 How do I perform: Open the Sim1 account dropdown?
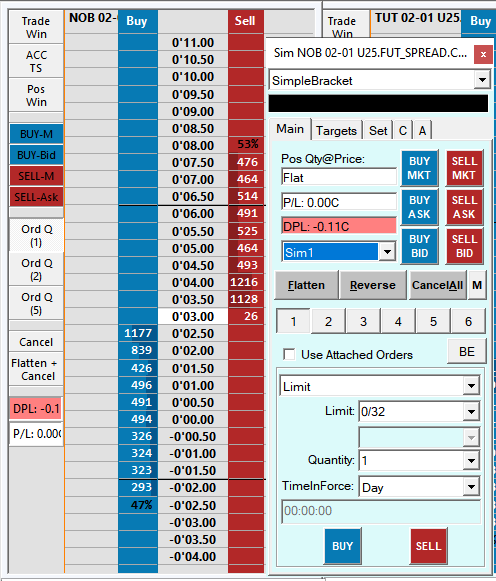click(387, 252)
